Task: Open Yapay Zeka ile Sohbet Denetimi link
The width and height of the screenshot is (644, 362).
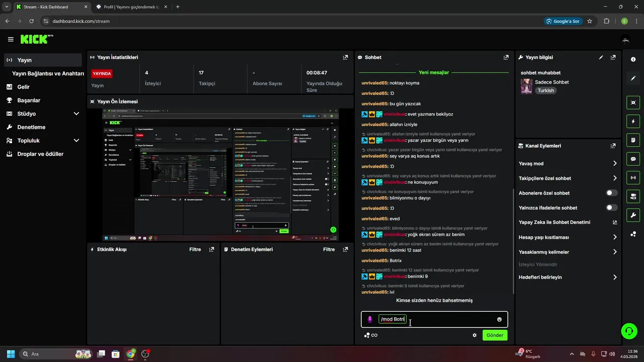Action: pos(568,222)
